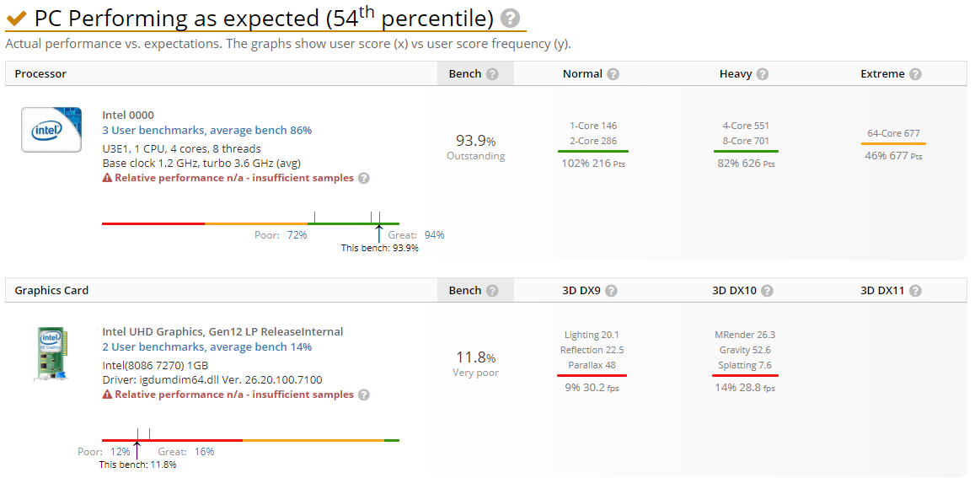Click help icon after processor insufficient samples warning
The image size is (980, 478).
pyautogui.click(x=364, y=178)
